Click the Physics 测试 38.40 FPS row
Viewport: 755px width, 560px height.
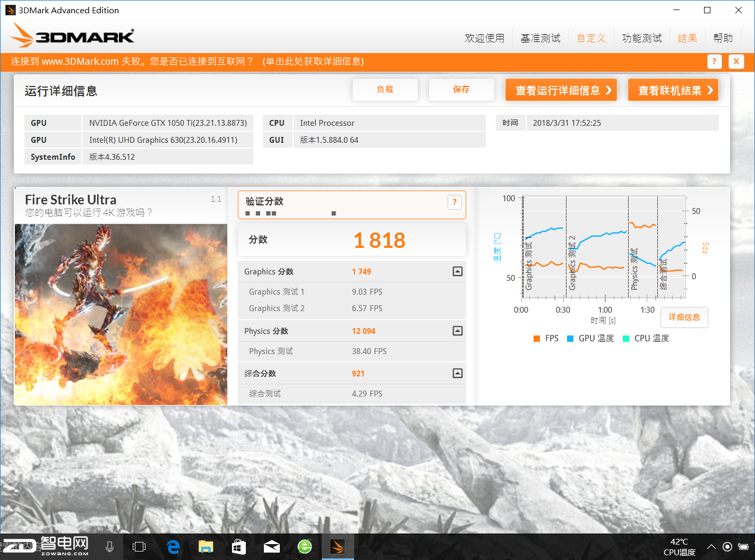(x=352, y=351)
